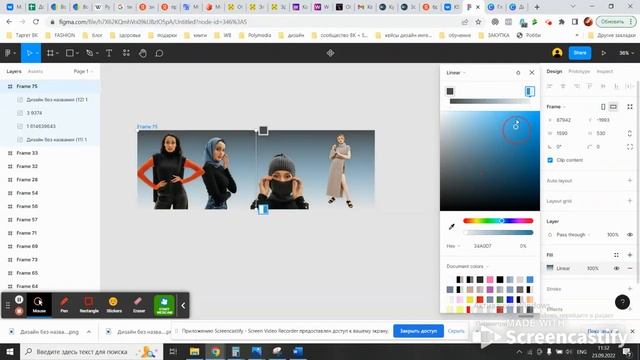Select the pink document color swatch
This screenshot has height=360, width=640.
coord(490,280)
